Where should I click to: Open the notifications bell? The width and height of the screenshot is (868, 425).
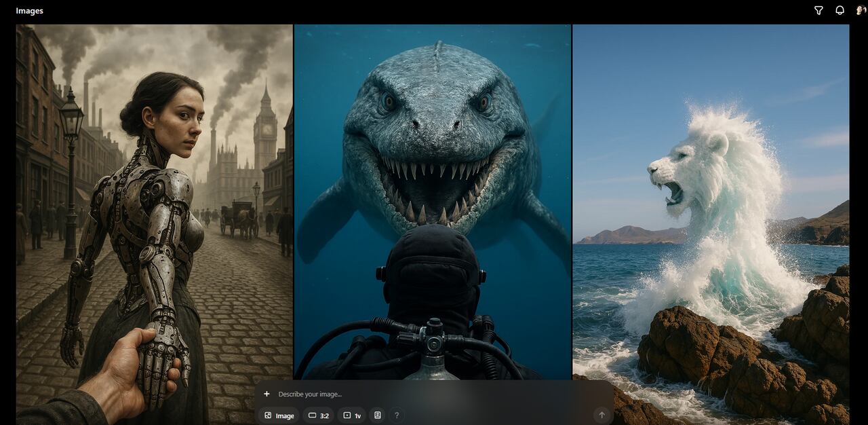(840, 10)
